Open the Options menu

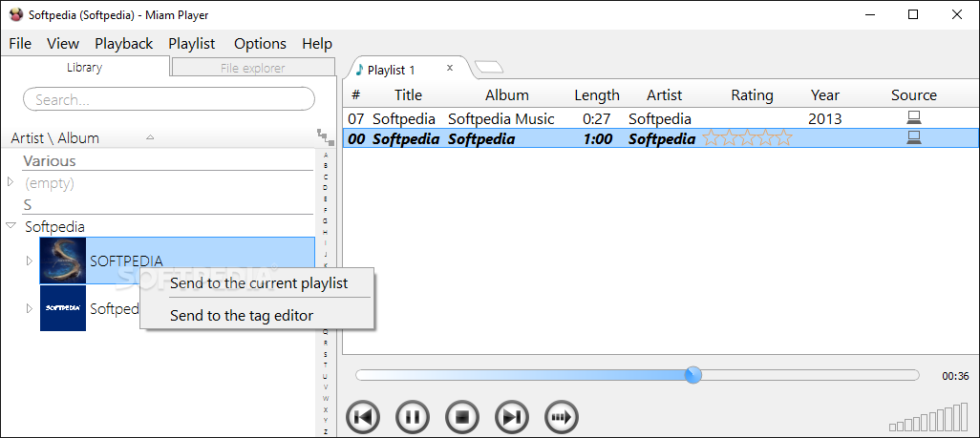(260, 44)
